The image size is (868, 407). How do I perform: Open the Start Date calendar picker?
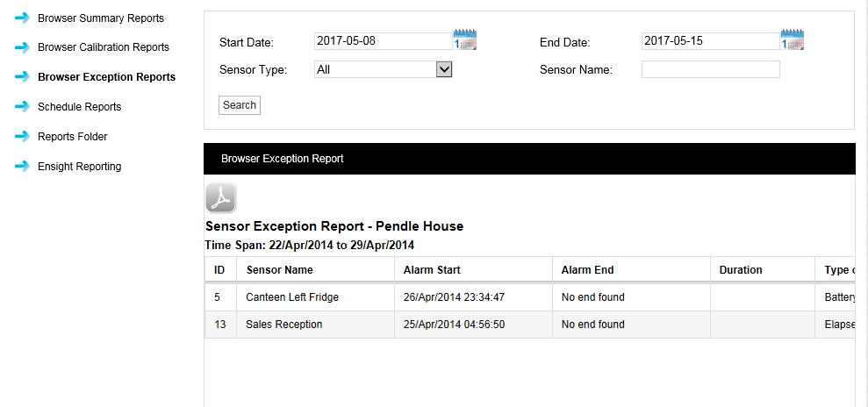(x=464, y=40)
